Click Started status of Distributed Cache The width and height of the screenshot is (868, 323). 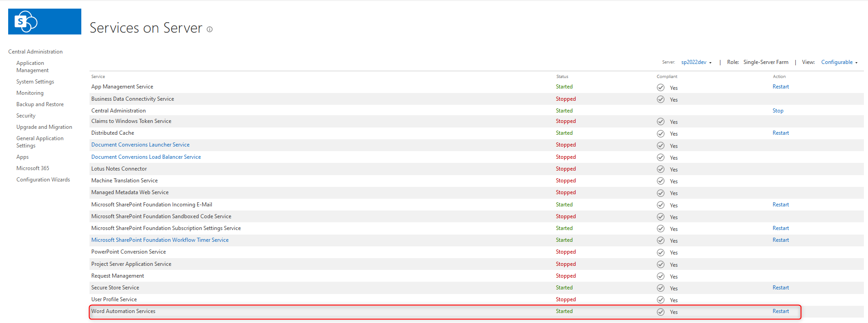(x=564, y=133)
